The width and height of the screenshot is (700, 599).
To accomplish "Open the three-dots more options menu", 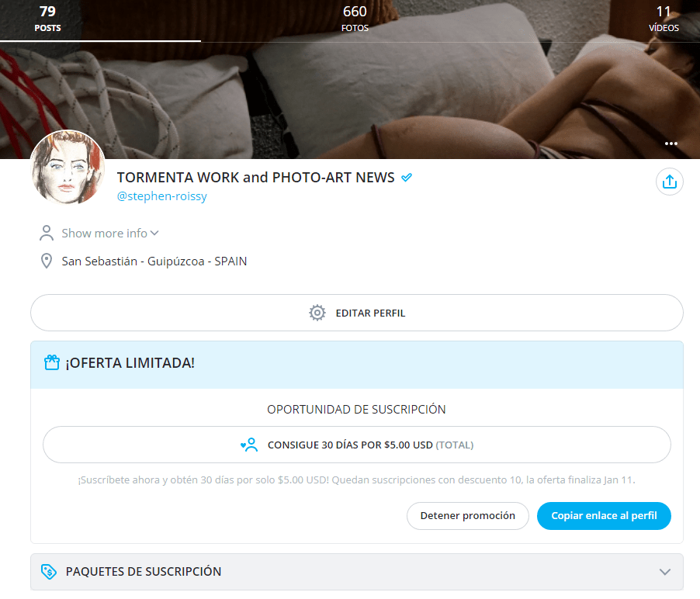I will click(671, 144).
